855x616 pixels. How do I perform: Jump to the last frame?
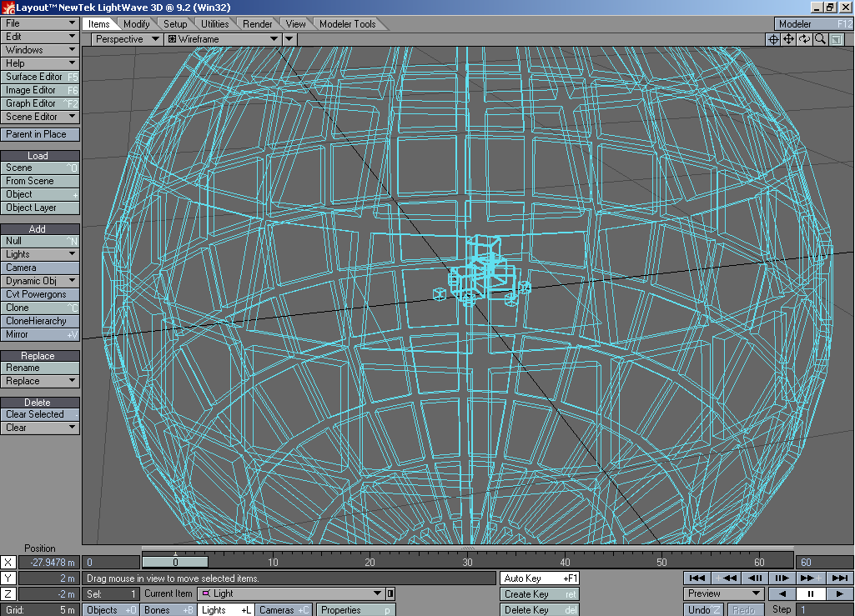click(x=839, y=578)
